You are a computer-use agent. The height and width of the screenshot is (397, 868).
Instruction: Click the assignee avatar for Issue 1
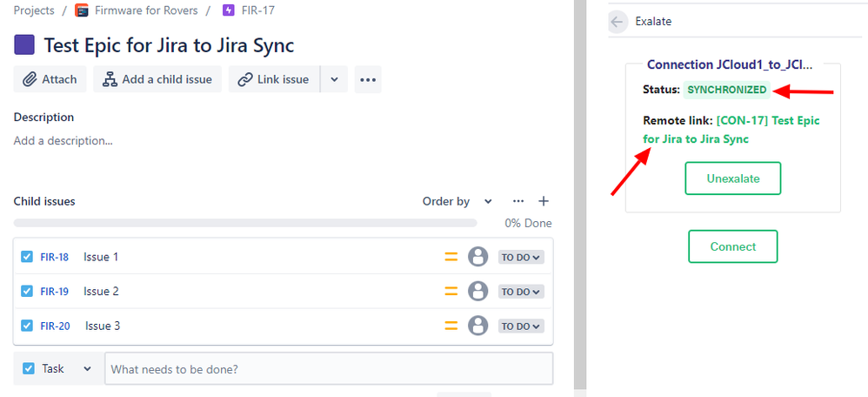click(x=477, y=257)
